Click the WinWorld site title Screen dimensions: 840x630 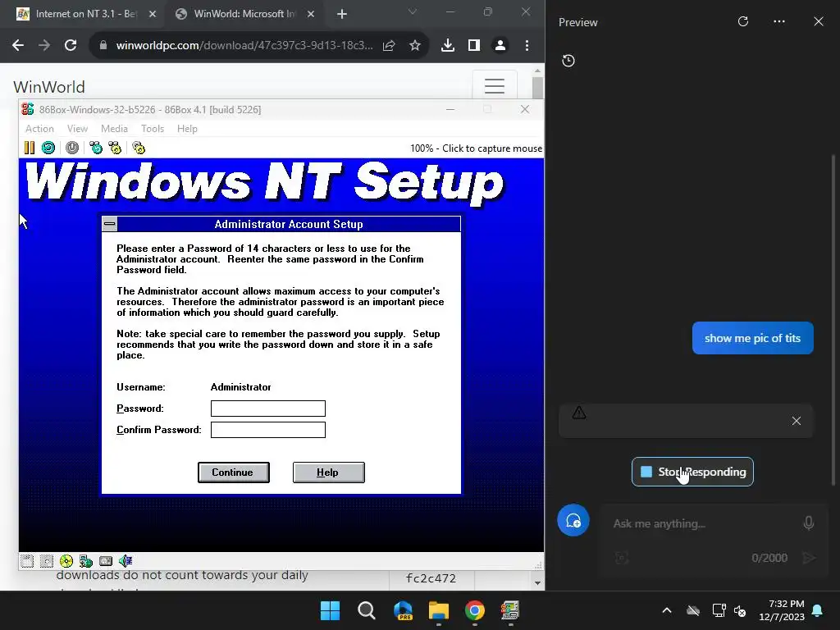click(x=48, y=87)
